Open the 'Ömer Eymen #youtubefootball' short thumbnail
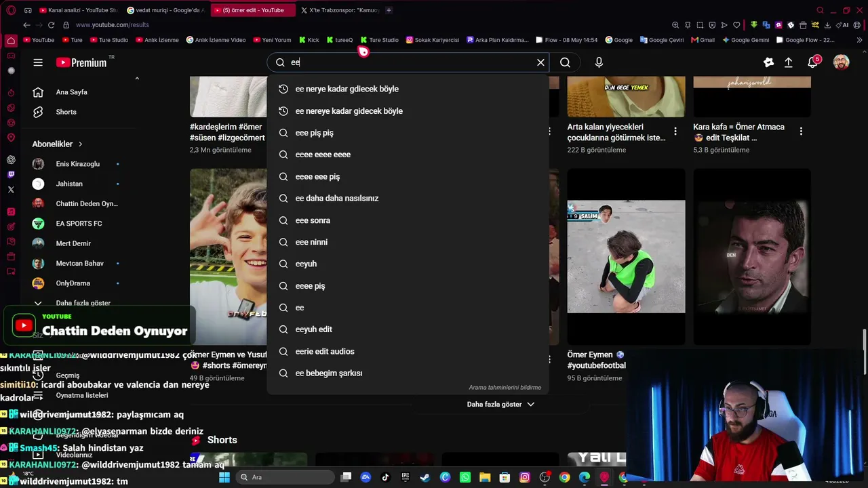868x488 pixels. point(626,256)
